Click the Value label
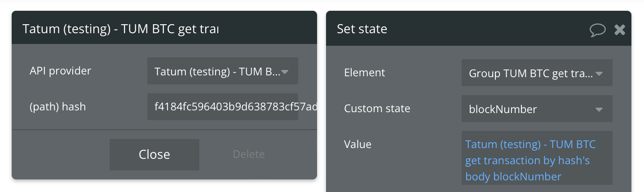Image resolution: width=644 pixels, height=192 pixels. click(358, 144)
